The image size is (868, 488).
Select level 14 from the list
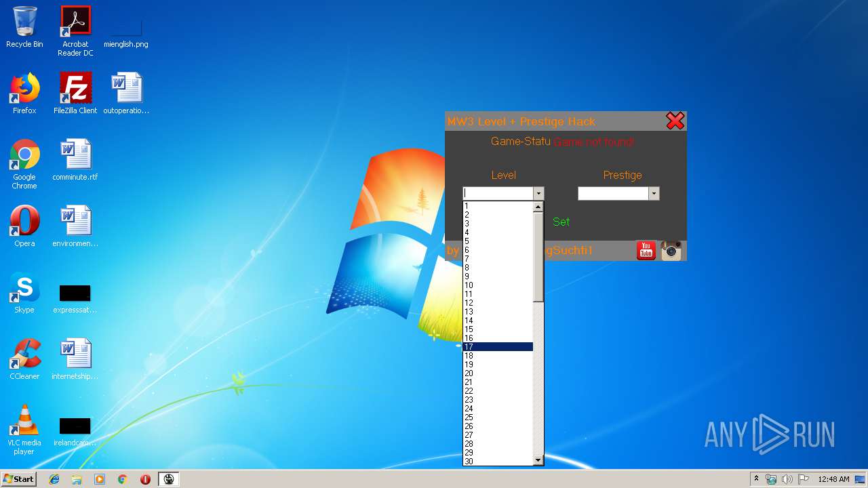click(498, 321)
